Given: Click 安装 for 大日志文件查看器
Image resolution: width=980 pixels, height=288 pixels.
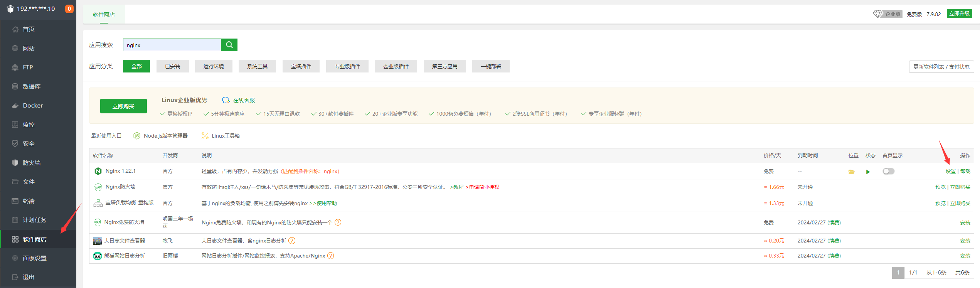Looking at the screenshot, I should pyautogui.click(x=965, y=241).
